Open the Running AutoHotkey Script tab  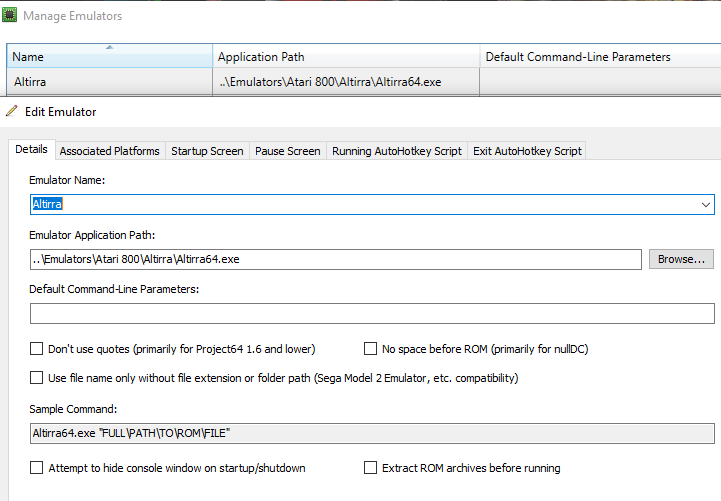pyautogui.click(x=396, y=151)
